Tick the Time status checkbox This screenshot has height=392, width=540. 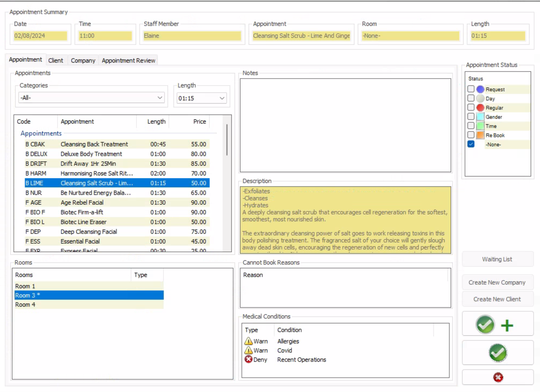tap(471, 126)
